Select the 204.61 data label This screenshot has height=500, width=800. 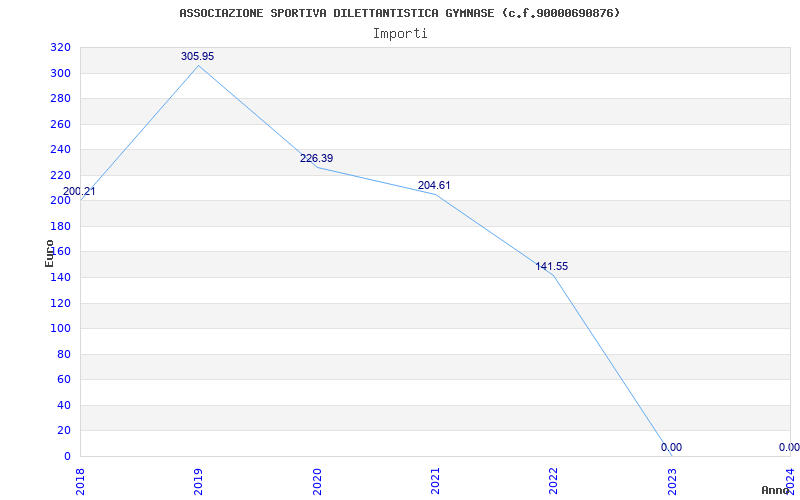[x=434, y=186]
